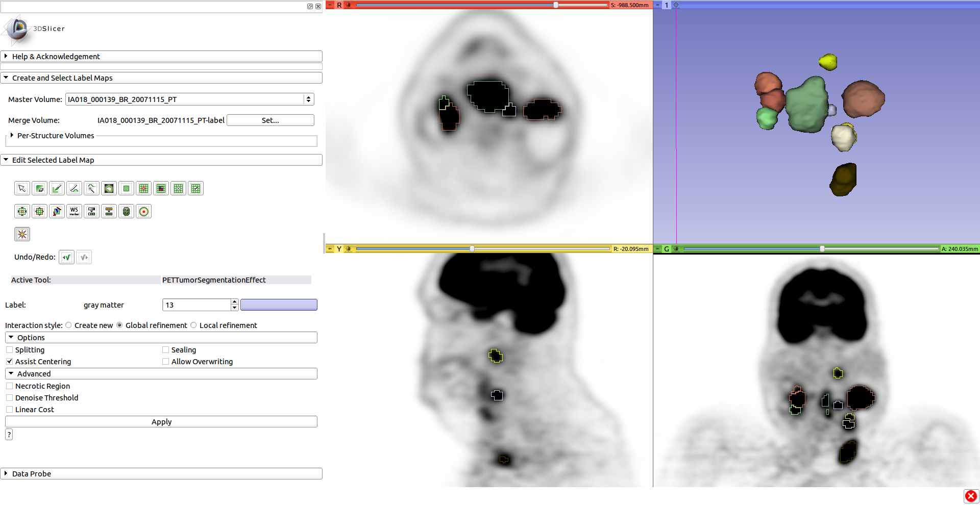Expand the Data Probe panel
Image resolution: width=980 pixels, height=505 pixels.
6,474
